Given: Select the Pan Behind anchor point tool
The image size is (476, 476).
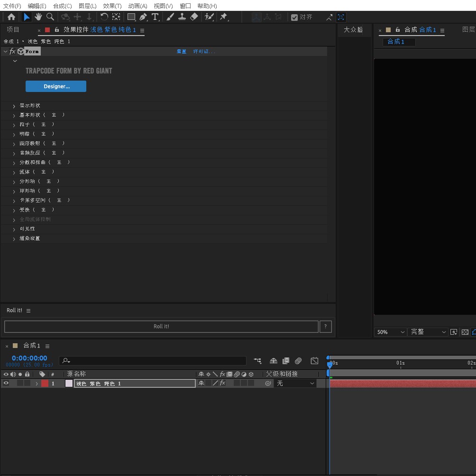Looking at the screenshot, I should point(116,17).
